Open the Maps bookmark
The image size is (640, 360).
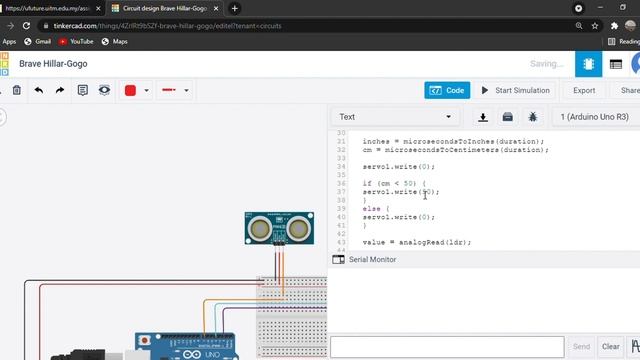pyautogui.click(x=115, y=42)
